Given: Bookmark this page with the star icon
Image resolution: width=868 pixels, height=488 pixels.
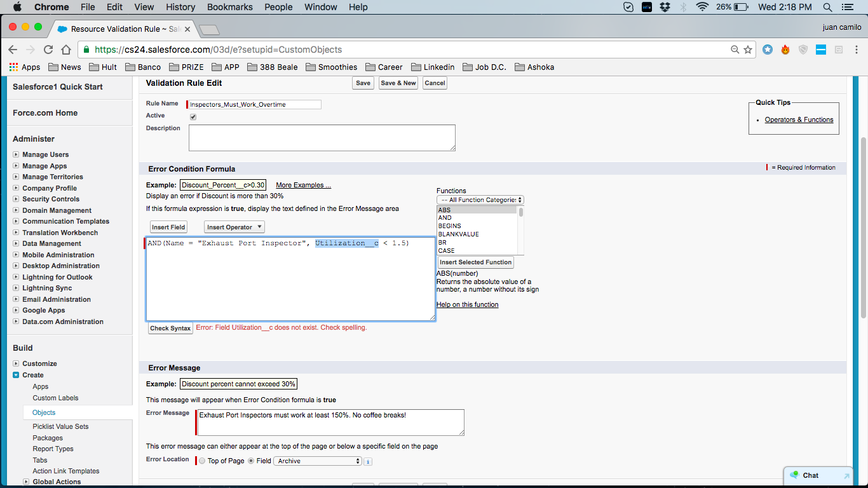Looking at the screenshot, I should 748,50.
